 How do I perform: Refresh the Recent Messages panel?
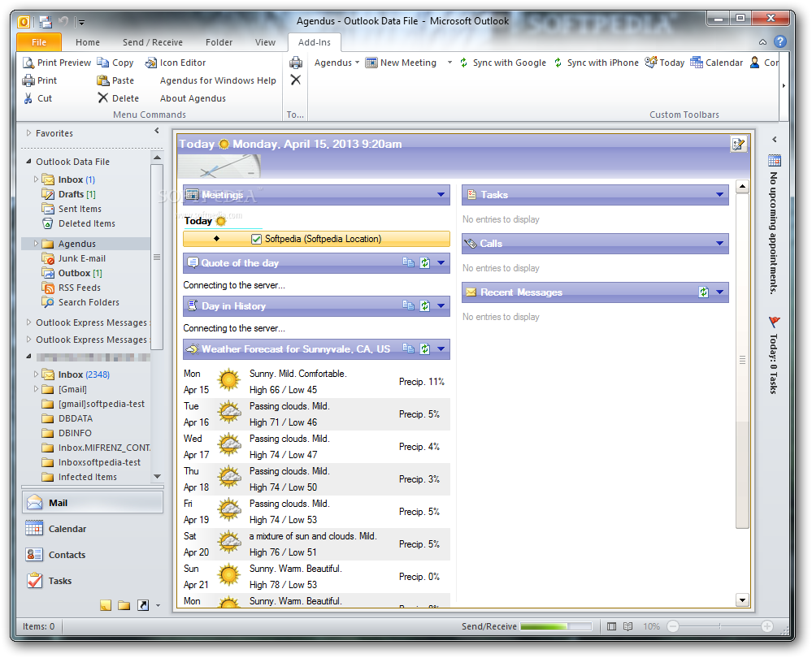pos(703,292)
